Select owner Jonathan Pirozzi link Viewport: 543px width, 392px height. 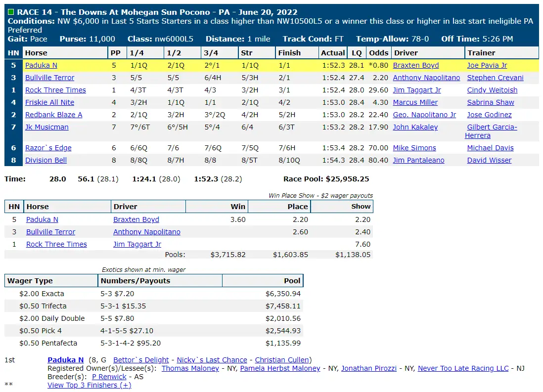369,368
